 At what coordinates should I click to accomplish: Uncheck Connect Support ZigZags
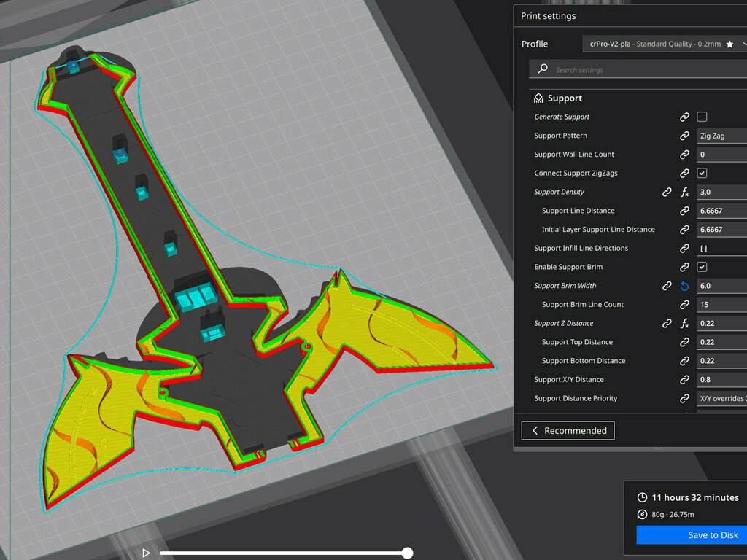coord(702,174)
